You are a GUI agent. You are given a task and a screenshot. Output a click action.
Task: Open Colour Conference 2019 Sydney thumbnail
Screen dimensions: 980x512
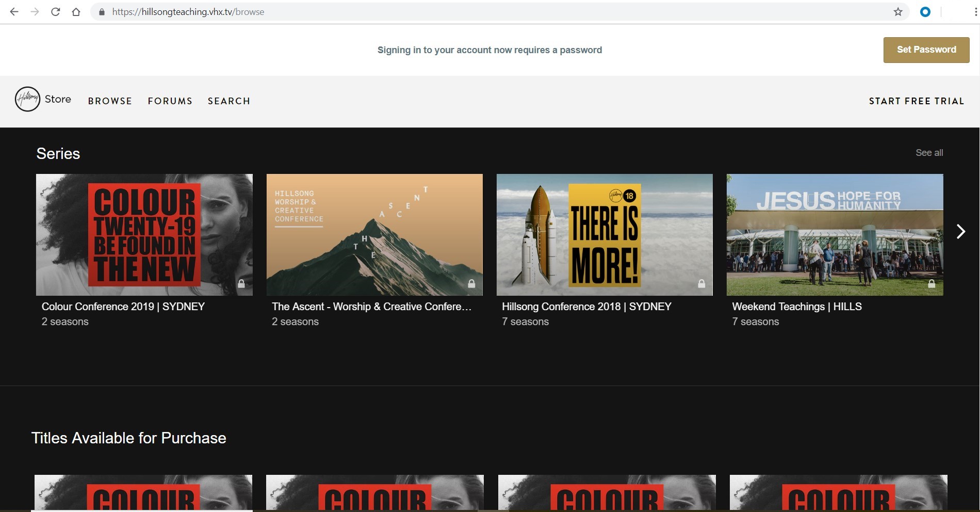tap(144, 235)
